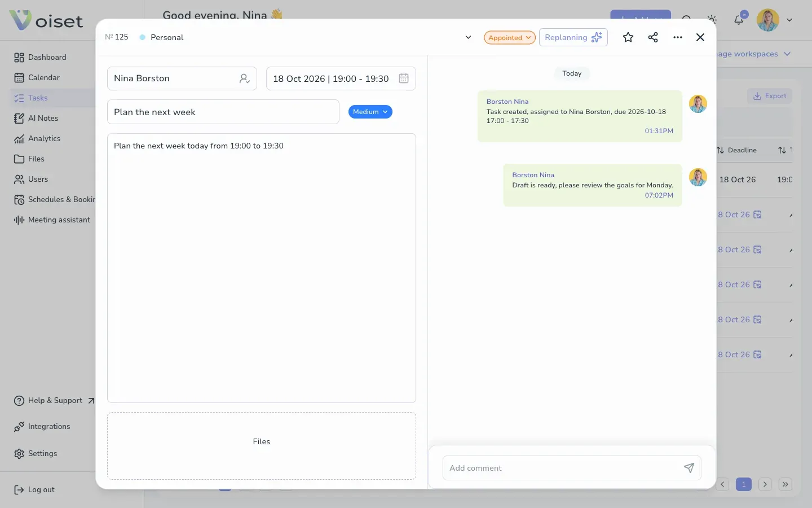Send comment with paper plane icon
This screenshot has height=508, width=812.
pos(689,468)
